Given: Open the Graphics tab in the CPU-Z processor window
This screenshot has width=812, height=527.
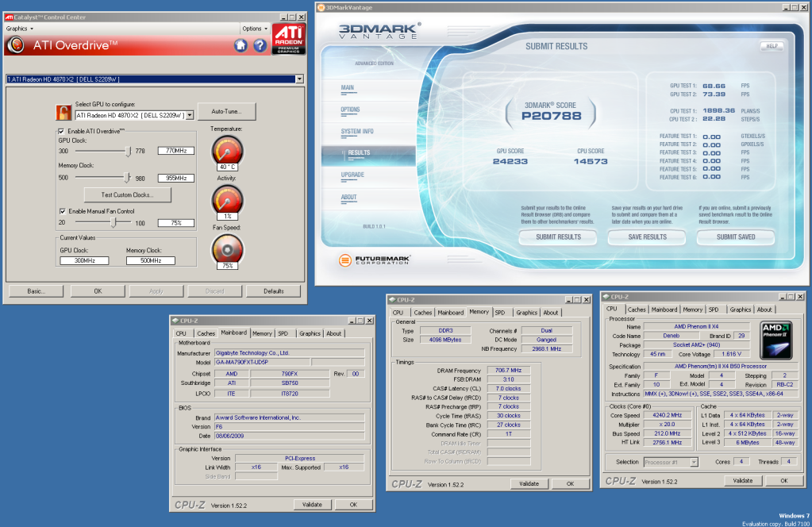Looking at the screenshot, I should coord(740,310).
